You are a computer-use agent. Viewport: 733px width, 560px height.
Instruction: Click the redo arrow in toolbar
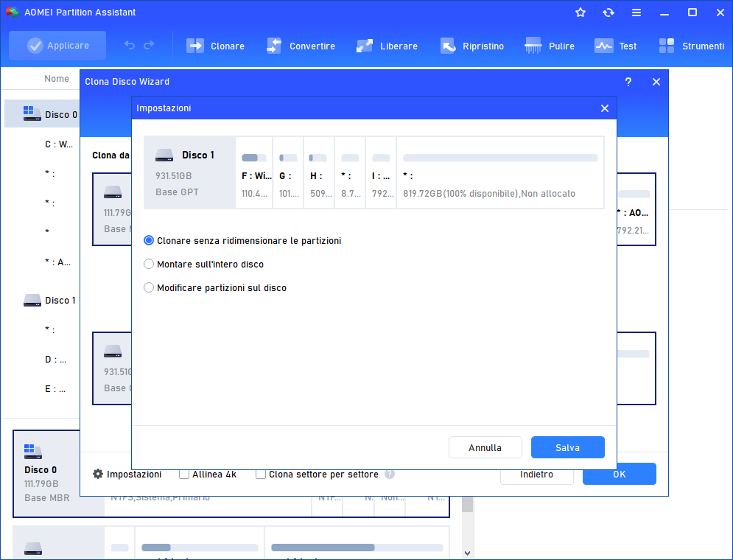(149, 46)
